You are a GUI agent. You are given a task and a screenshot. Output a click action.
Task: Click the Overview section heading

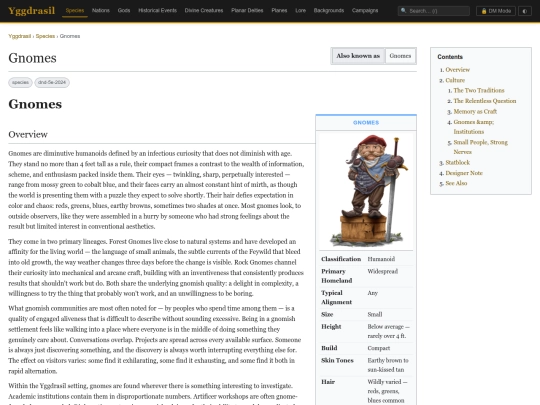tap(28, 134)
